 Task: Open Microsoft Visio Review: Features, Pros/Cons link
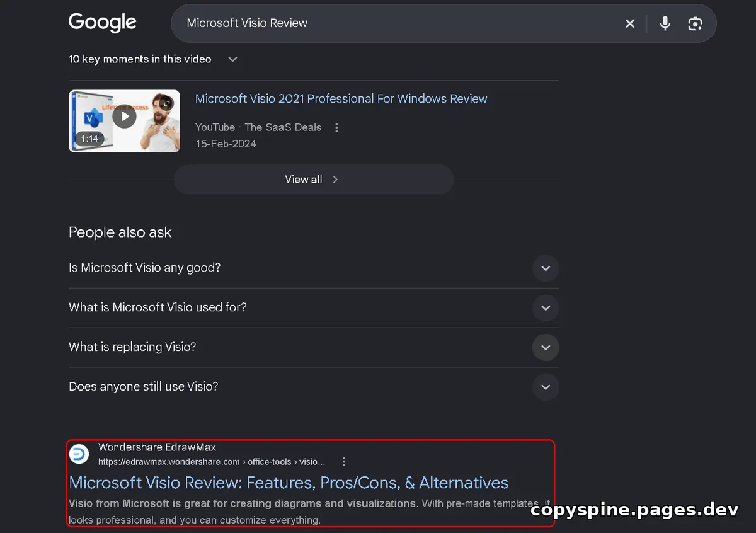tap(289, 483)
